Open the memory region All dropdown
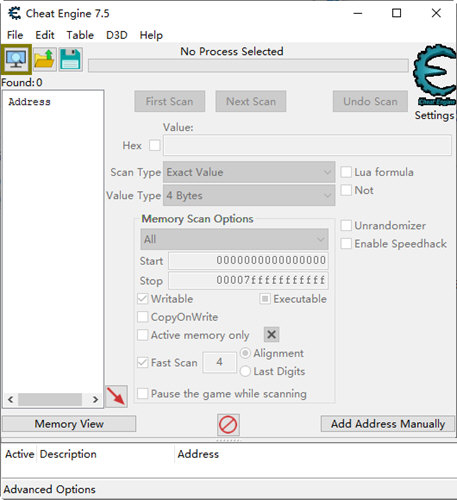The width and height of the screenshot is (457, 500). pyautogui.click(x=234, y=239)
